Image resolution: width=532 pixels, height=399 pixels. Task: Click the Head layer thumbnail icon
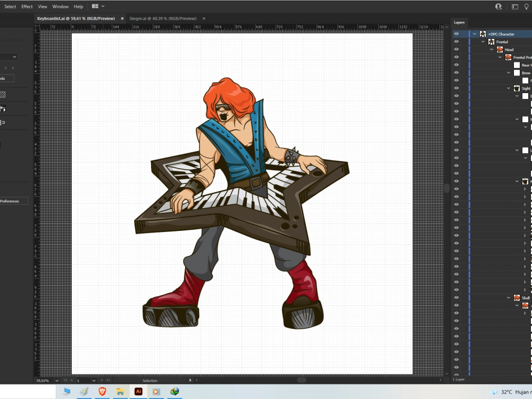point(500,49)
